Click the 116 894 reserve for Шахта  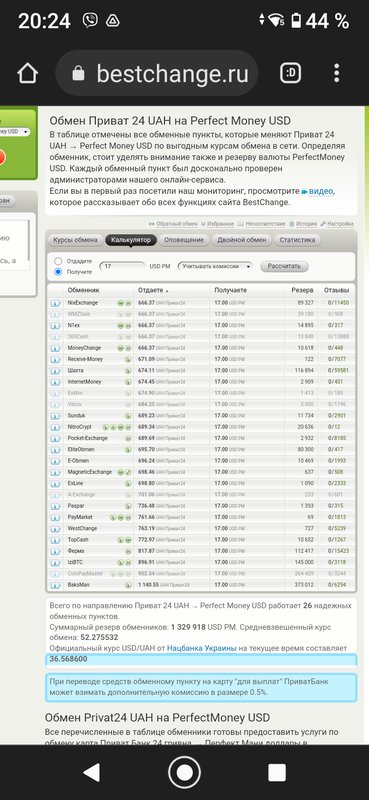click(x=305, y=370)
